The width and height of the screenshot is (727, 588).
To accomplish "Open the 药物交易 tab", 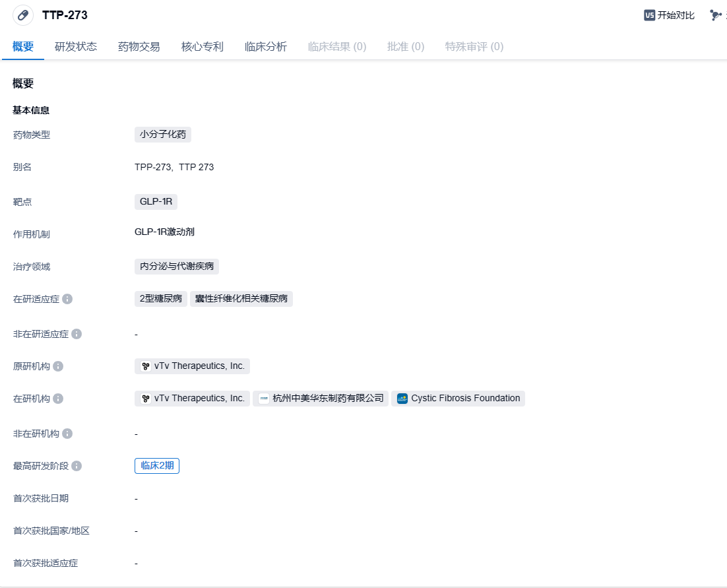I will click(139, 47).
